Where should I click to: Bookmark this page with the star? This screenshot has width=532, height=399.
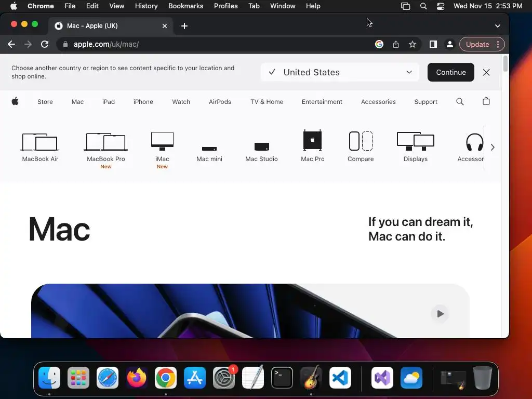[x=412, y=44]
